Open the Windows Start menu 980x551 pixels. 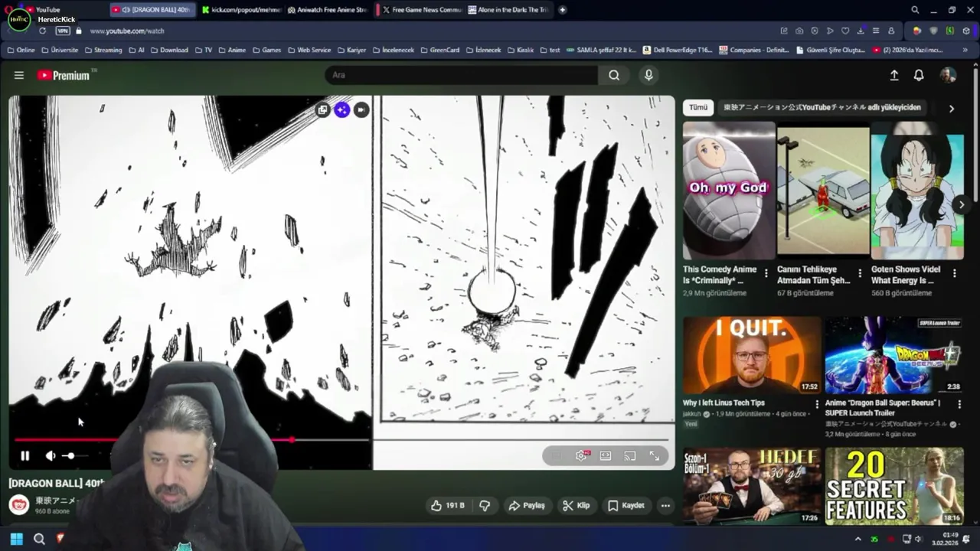pos(16,539)
